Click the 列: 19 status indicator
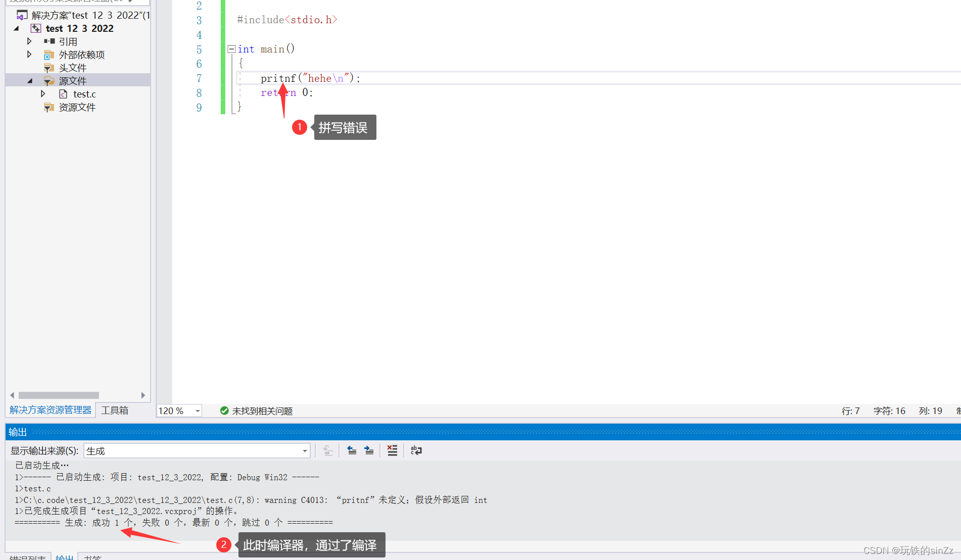The width and height of the screenshot is (961, 560). 931,411
